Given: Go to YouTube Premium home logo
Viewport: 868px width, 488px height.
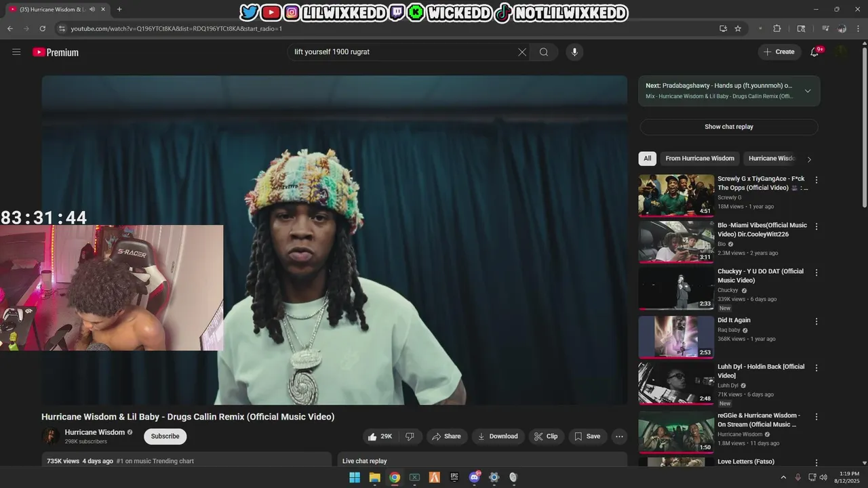Looking at the screenshot, I should [56, 52].
